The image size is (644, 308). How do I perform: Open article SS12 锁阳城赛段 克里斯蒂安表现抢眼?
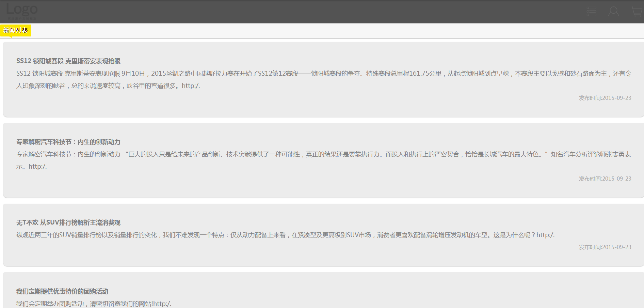click(x=68, y=61)
